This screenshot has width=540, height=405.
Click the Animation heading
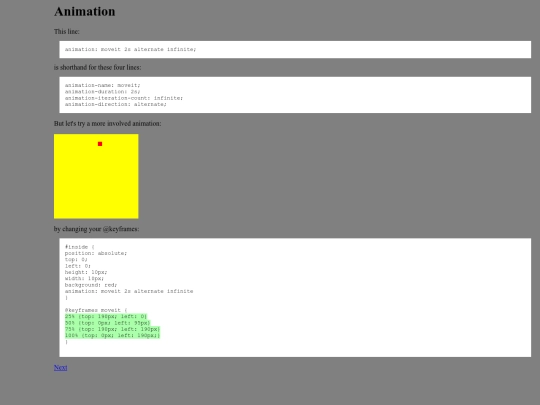(85, 11)
